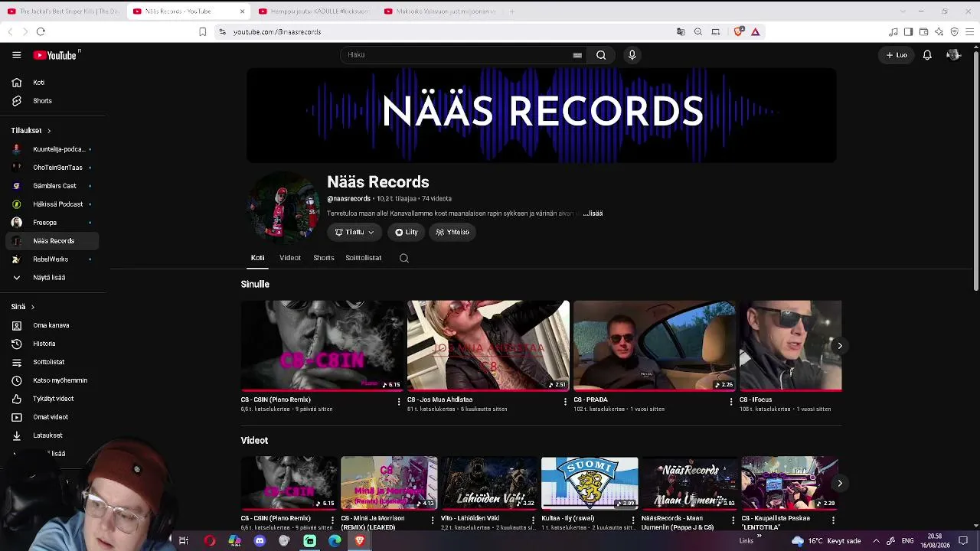Open Tykätyt videot in the sidebar
This screenshot has height=551, width=980.
click(x=52, y=399)
